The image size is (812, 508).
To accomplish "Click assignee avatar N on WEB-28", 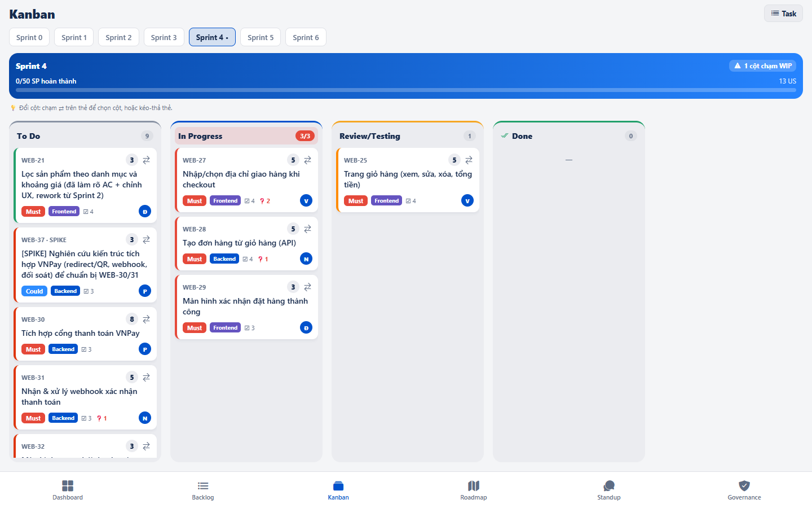I will coord(306,259).
